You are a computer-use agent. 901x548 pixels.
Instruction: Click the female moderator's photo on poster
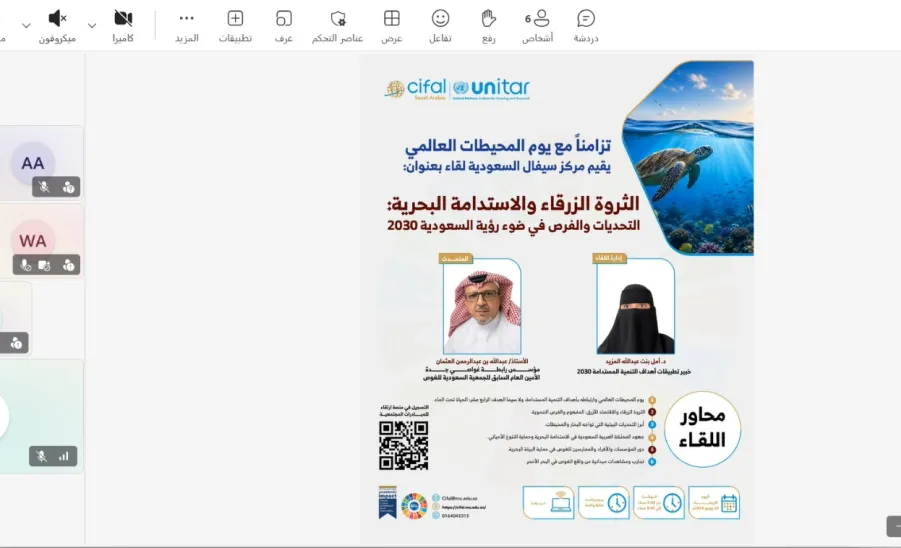click(x=635, y=306)
